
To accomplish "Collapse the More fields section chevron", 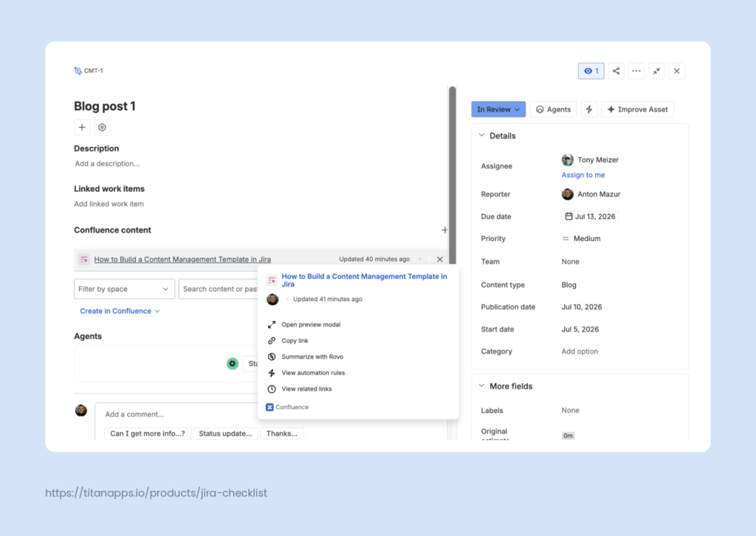I will point(481,385).
